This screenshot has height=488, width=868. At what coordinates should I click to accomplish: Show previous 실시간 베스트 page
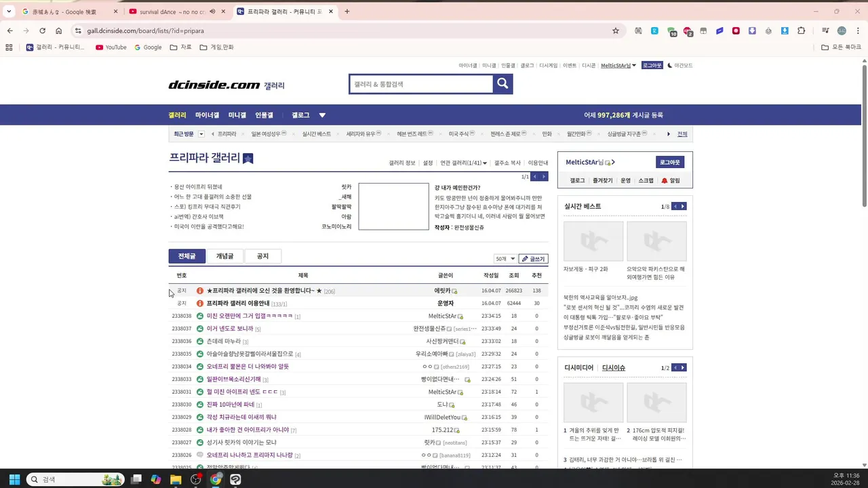point(675,206)
